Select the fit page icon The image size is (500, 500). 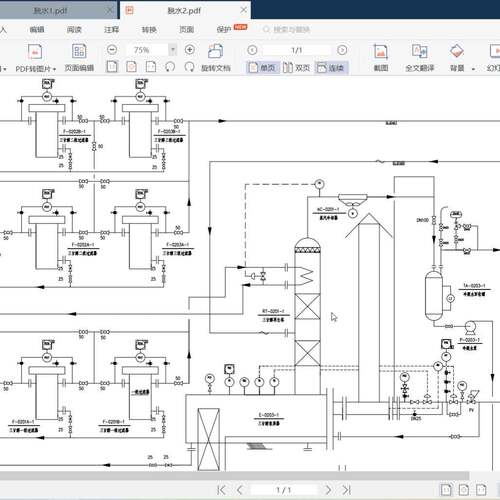coord(131,67)
